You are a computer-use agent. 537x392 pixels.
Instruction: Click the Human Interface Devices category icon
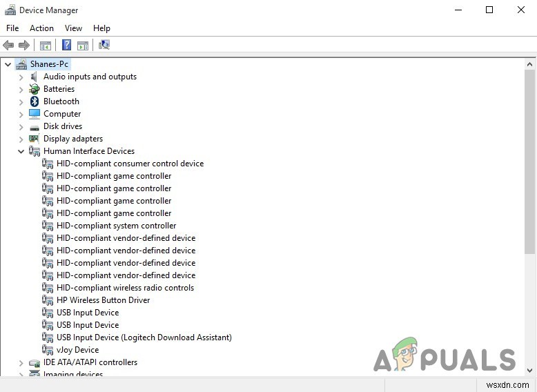[35, 151]
